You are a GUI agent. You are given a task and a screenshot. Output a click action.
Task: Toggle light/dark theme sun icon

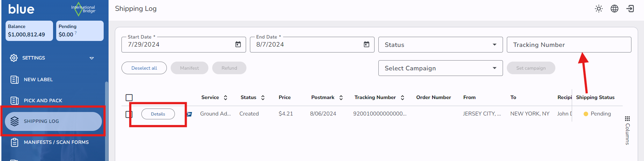coord(599,9)
